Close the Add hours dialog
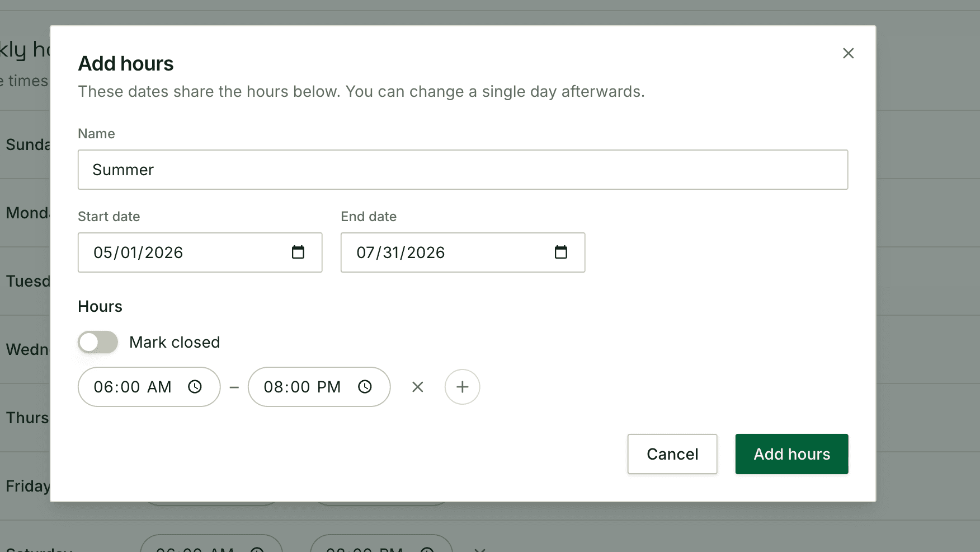The image size is (980, 552). tap(848, 53)
